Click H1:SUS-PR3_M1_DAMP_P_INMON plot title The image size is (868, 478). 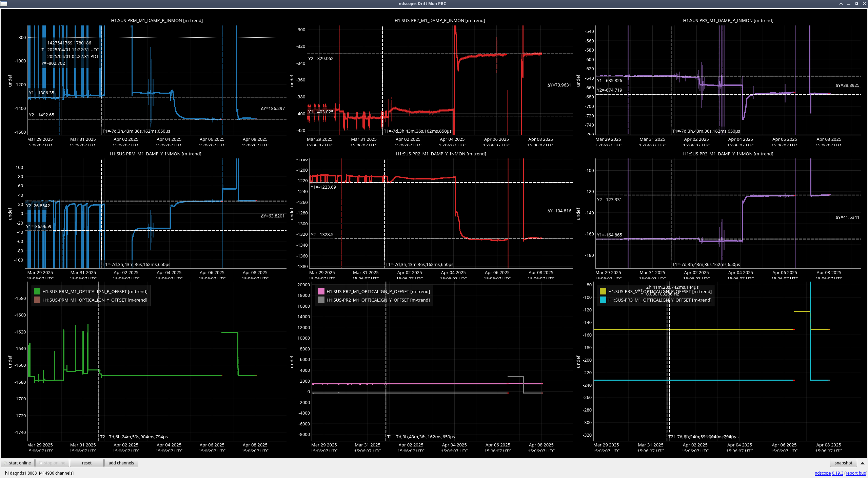(728, 20)
